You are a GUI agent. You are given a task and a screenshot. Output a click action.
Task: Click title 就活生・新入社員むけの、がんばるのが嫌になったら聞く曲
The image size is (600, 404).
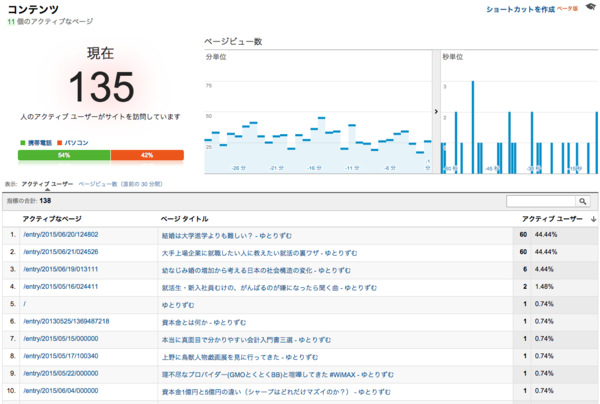pyautogui.click(x=269, y=288)
